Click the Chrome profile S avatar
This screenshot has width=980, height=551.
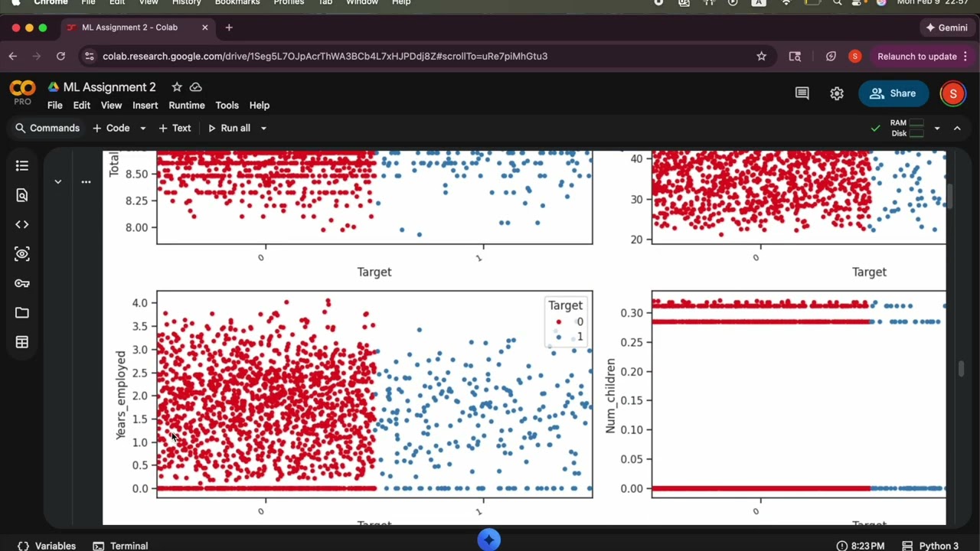(854, 56)
